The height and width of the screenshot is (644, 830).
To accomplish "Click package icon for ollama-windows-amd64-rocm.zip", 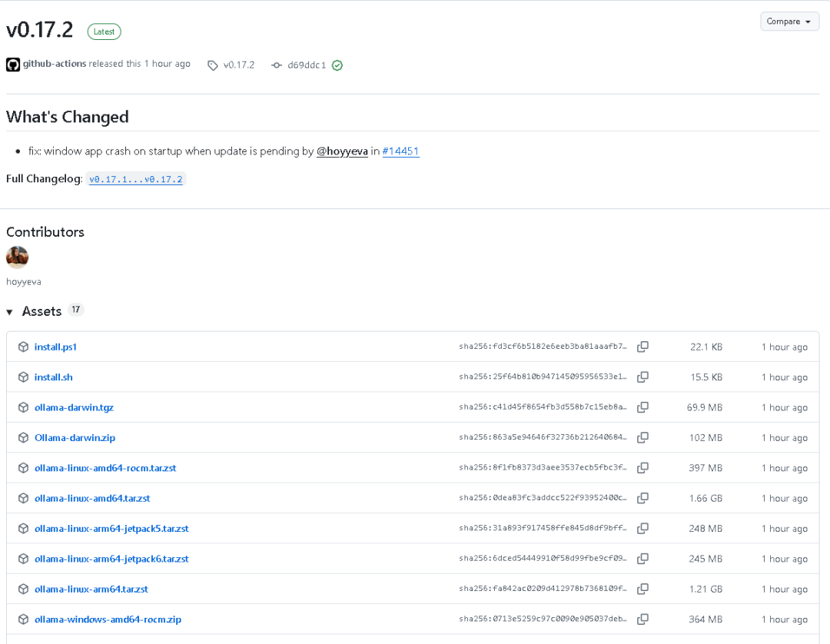I will 23,619.
